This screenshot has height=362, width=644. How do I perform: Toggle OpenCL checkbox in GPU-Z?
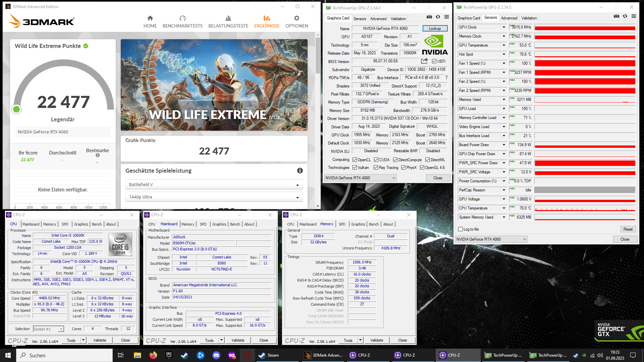coord(355,160)
